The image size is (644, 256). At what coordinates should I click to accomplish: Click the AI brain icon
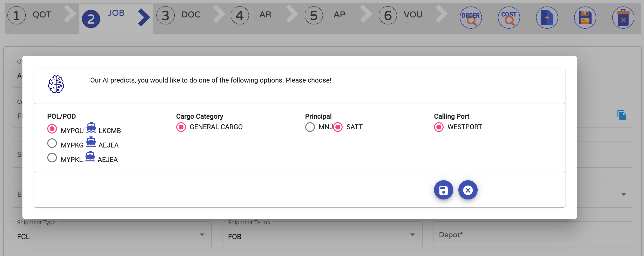(x=56, y=84)
